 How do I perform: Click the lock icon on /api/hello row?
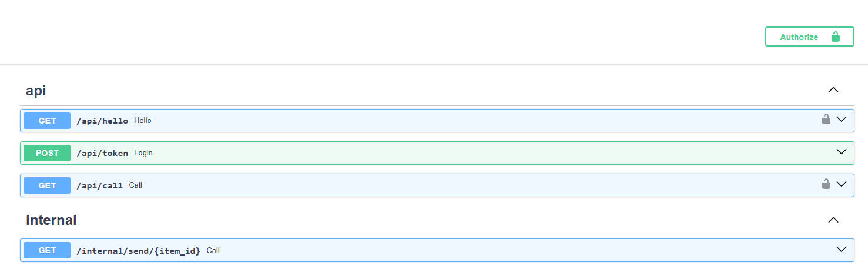[x=826, y=120]
